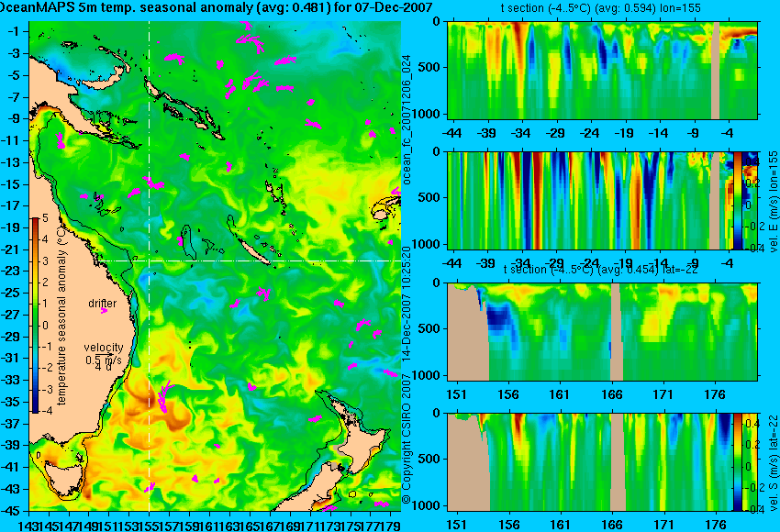Click the 'drifter' legend label

[x=103, y=304]
